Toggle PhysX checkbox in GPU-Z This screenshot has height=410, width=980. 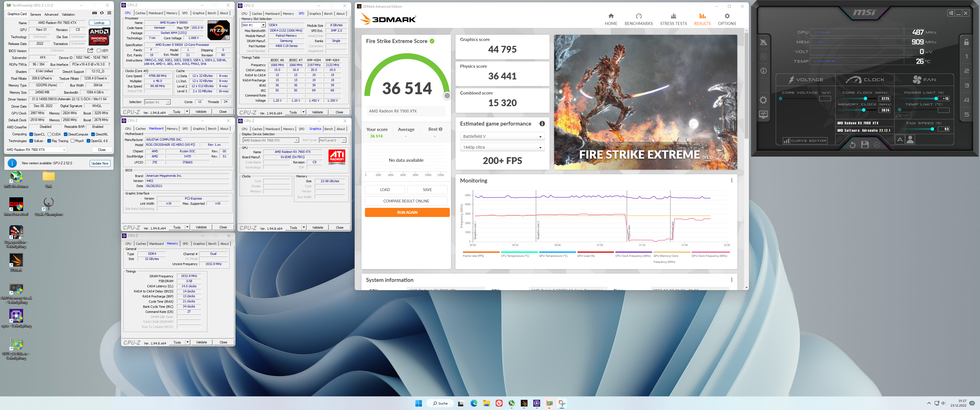[x=72, y=141]
